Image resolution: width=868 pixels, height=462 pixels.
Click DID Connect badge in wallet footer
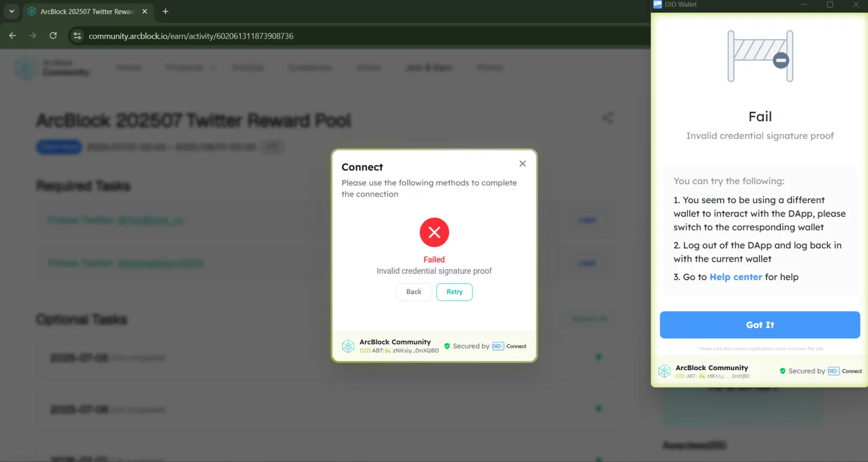pos(845,371)
